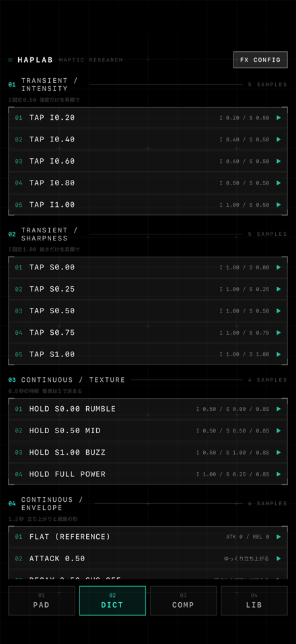Select the TAP S0.25 sample row

tap(148, 289)
